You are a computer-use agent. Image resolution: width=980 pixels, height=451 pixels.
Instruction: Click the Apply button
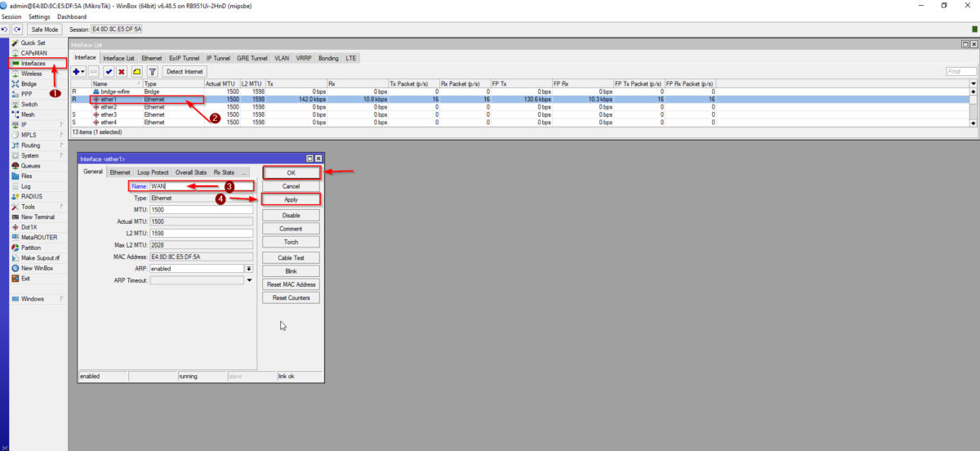(x=291, y=199)
